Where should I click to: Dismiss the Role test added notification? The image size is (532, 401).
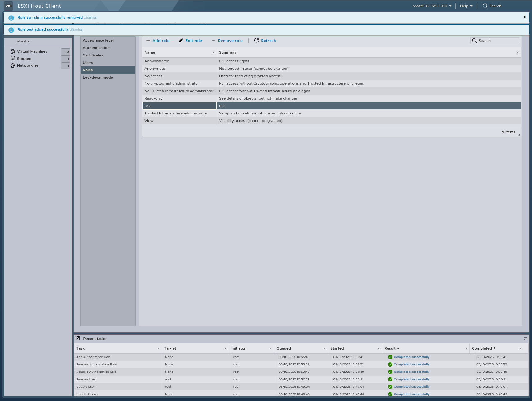point(76,29)
